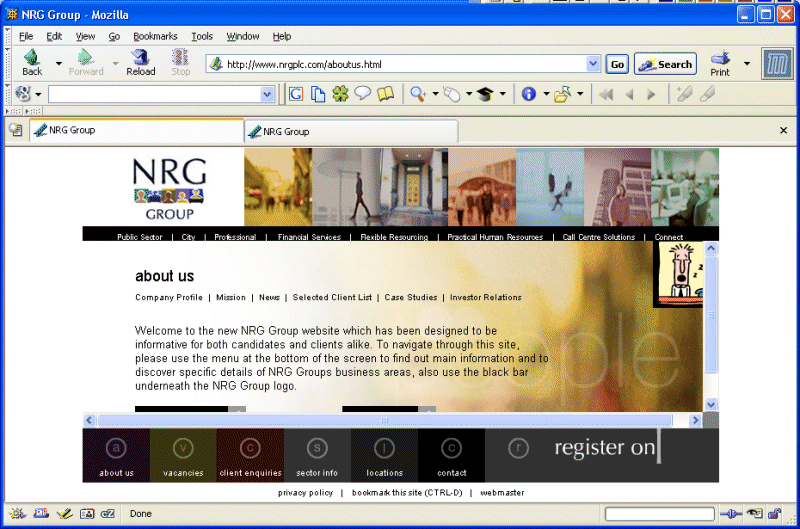Expand the URL bar history dropdown

click(x=593, y=64)
